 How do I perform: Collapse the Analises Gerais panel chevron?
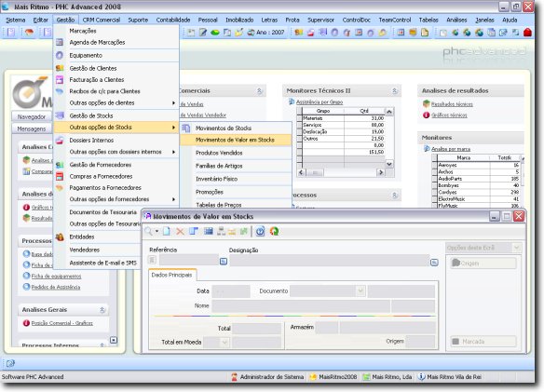102,310
